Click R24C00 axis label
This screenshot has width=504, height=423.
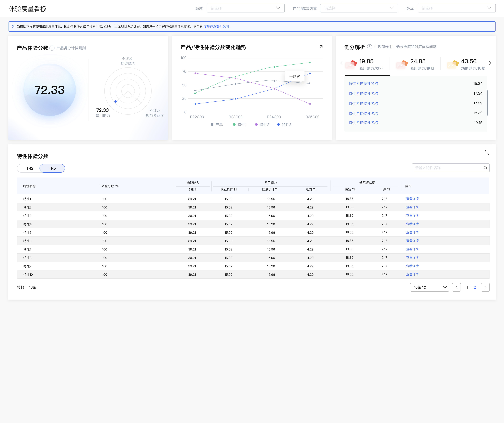(x=274, y=117)
